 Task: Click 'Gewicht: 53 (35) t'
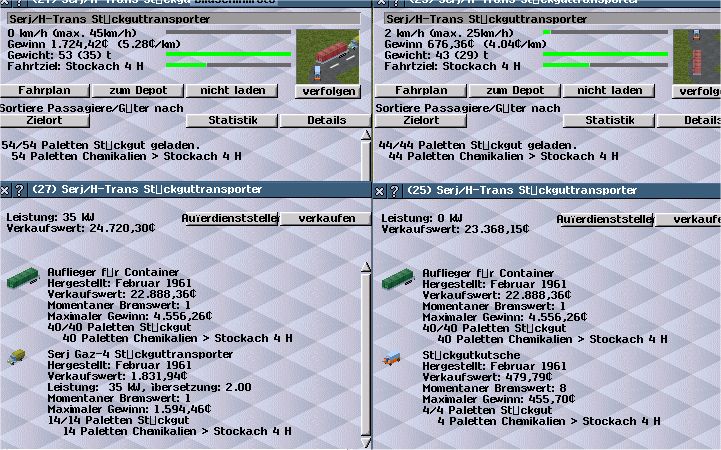(59, 55)
